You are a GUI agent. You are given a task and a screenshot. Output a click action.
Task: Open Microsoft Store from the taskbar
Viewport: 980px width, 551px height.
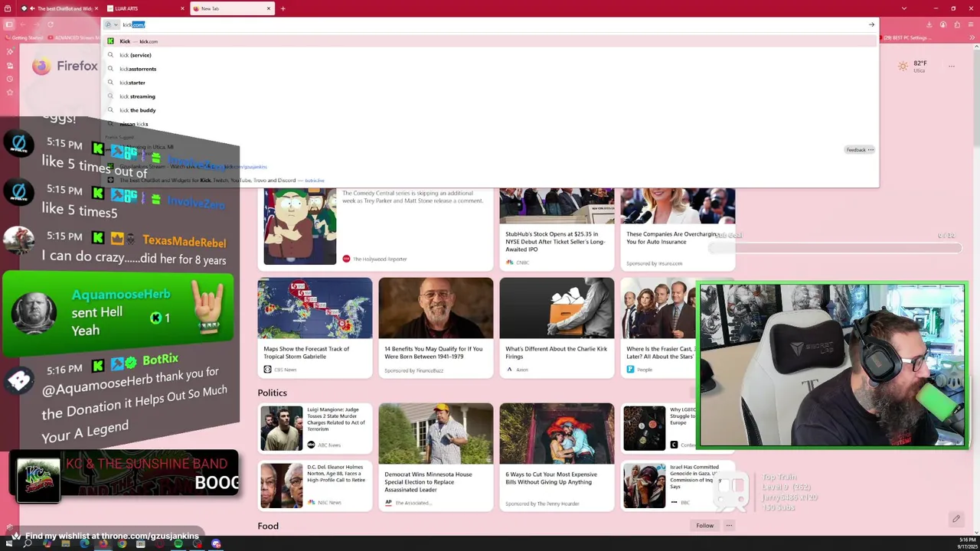pyautogui.click(x=141, y=544)
